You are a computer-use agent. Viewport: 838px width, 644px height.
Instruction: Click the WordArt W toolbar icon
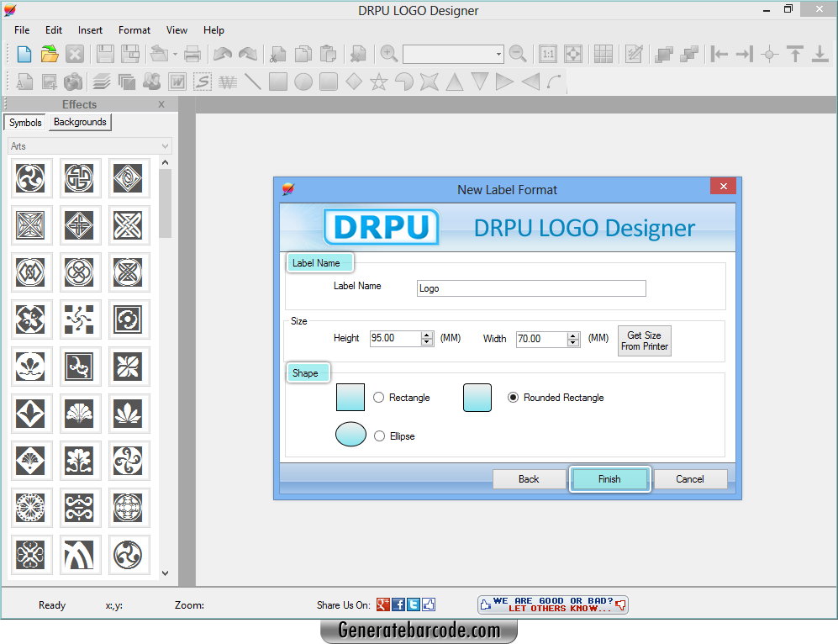(x=177, y=82)
